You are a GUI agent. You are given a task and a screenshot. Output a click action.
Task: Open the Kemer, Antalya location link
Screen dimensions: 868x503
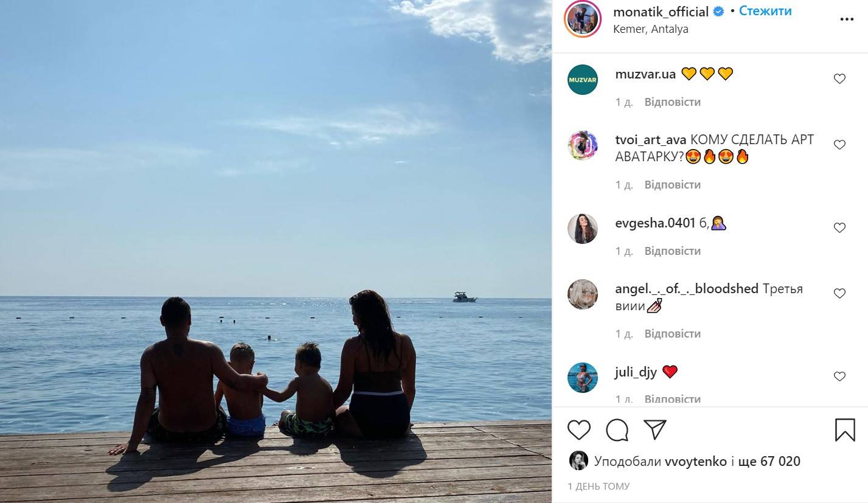(x=651, y=29)
